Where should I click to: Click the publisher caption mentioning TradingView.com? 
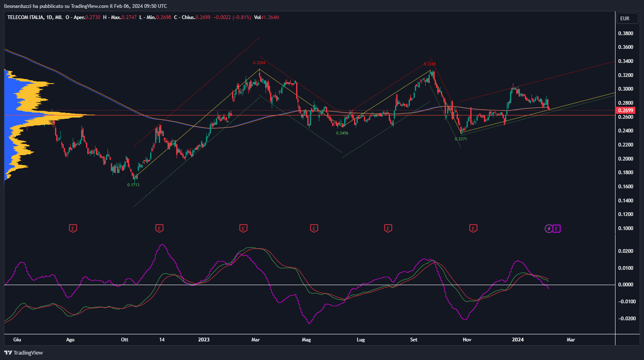[86, 6]
